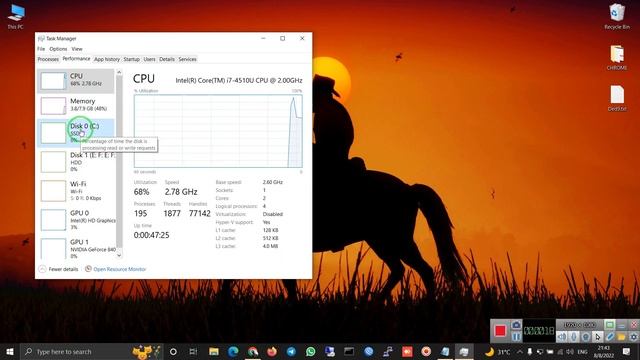Switch to the Services tab
Image resolution: width=640 pixels, height=360 pixels.
click(x=187, y=59)
